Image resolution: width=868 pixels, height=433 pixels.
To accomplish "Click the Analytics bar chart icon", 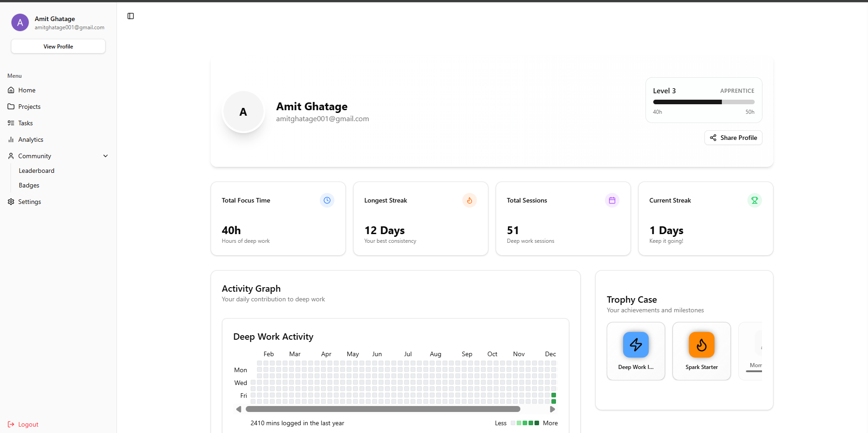I will (x=11, y=139).
